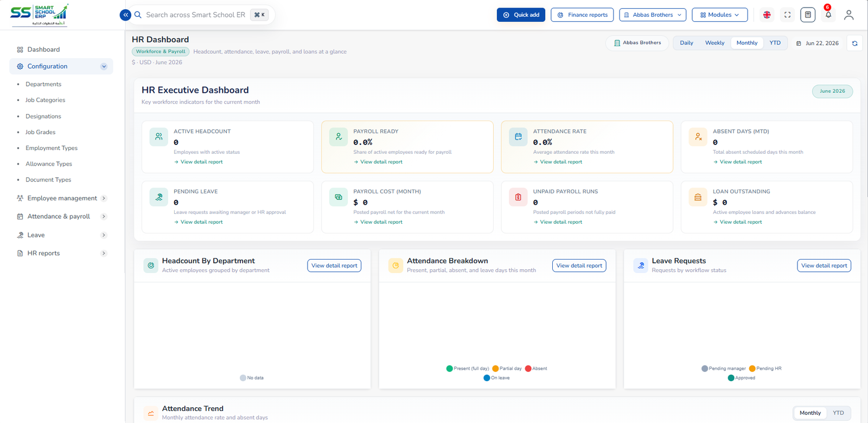Screen dimensions: 868x423
Task: Open notifications bell icon
Action: pos(828,15)
